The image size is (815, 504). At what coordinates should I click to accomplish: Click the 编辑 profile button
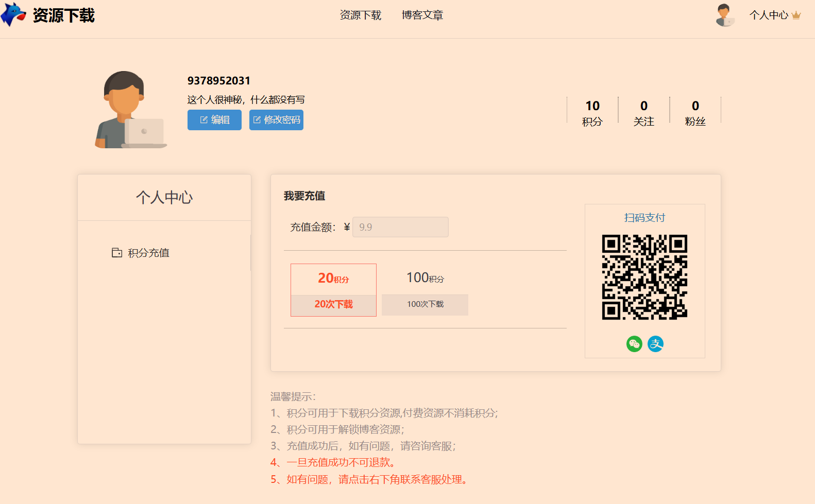point(214,120)
